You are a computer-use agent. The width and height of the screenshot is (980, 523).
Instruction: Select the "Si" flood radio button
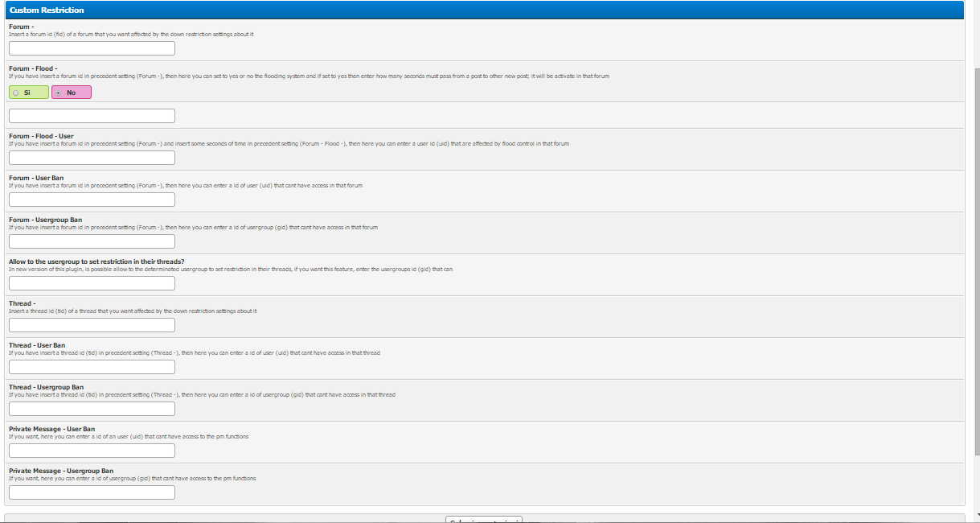coord(16,93)
